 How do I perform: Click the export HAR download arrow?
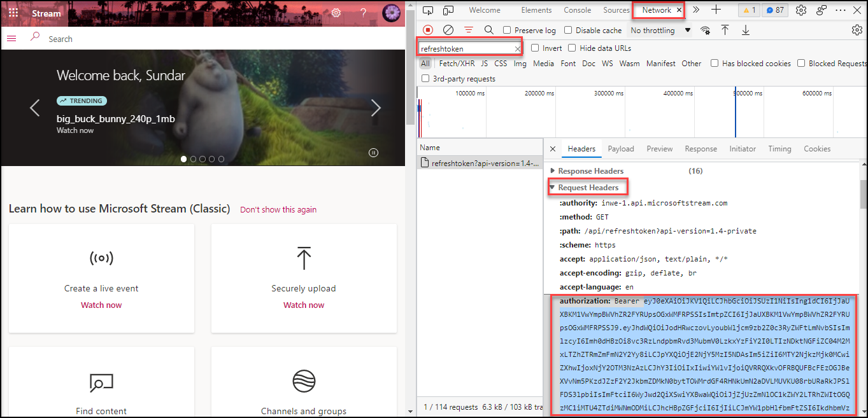point(745,30)
